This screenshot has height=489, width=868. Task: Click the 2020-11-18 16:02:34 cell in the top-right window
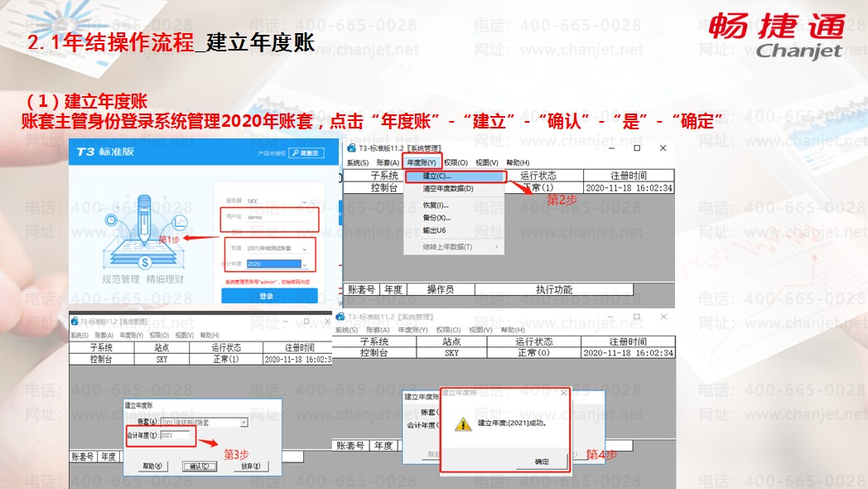629,188
